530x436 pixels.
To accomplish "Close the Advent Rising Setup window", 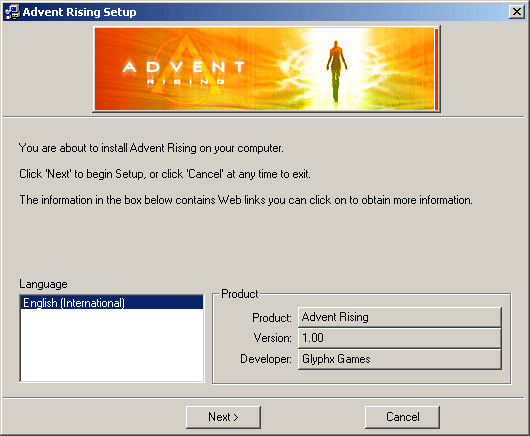I will coord(516,12).
